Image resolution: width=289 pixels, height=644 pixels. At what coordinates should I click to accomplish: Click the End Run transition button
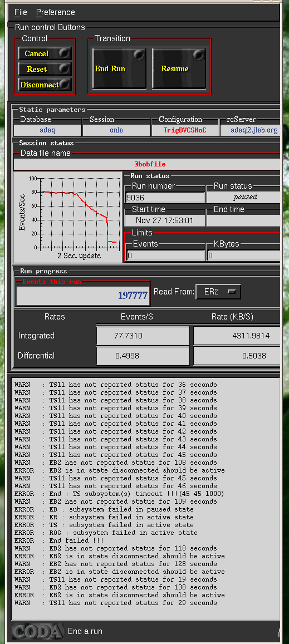pos(119,68)
